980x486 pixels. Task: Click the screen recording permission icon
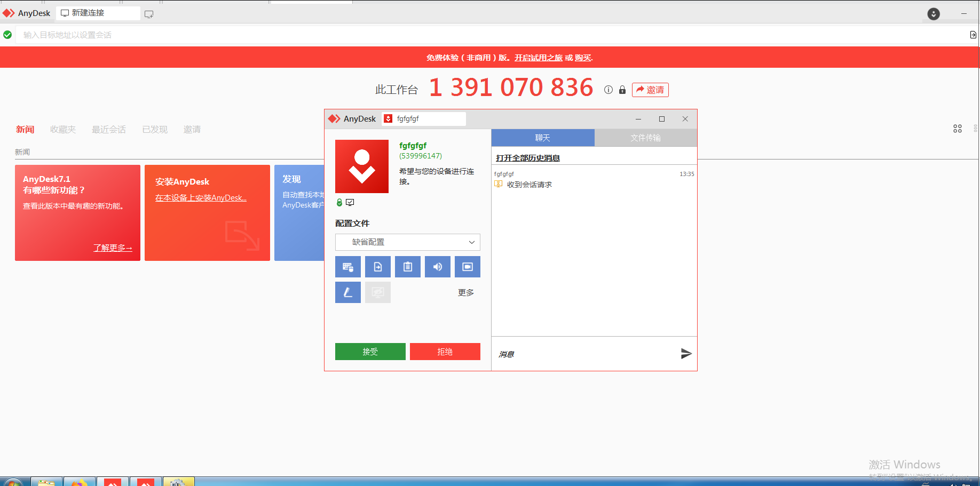467,267
